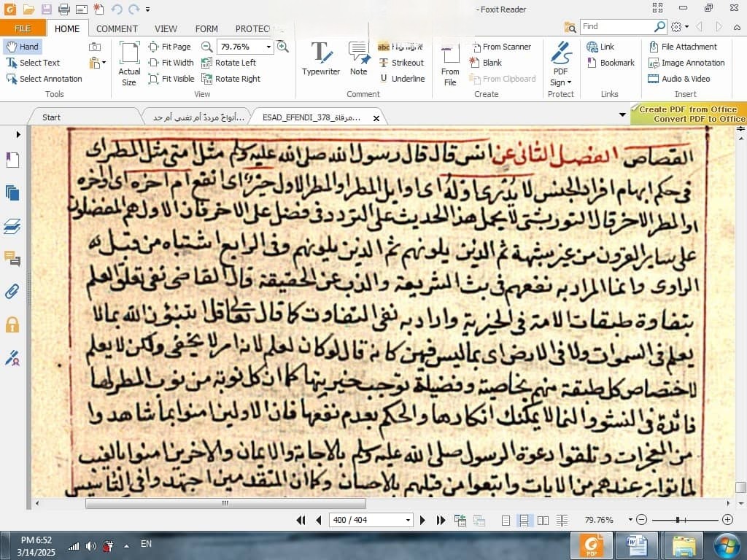
Task: Open the page number dropdown
Action: coord(408,520)
